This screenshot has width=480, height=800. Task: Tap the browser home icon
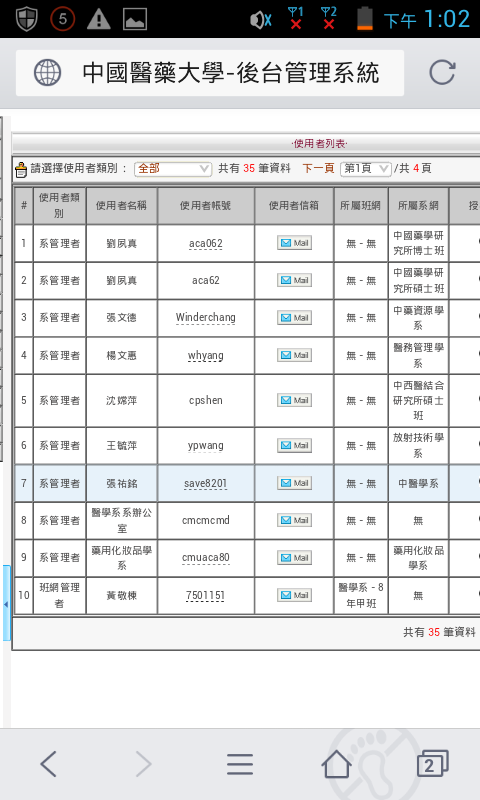337,764
